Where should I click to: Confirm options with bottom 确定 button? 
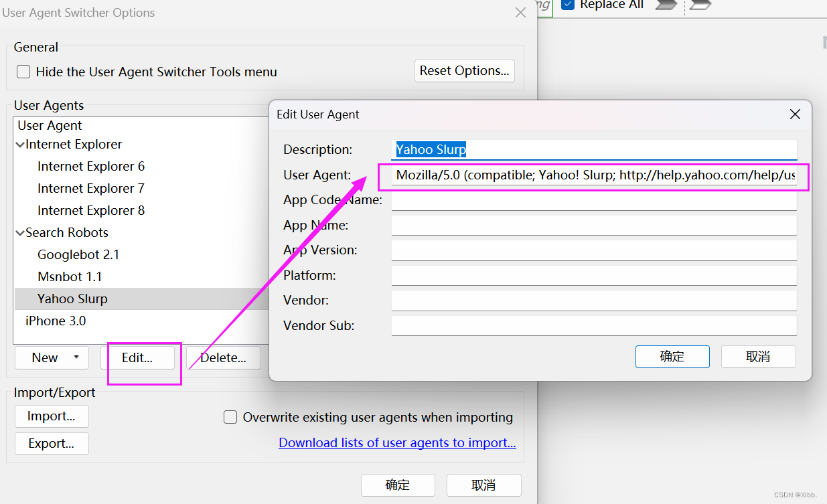(398, 485)
